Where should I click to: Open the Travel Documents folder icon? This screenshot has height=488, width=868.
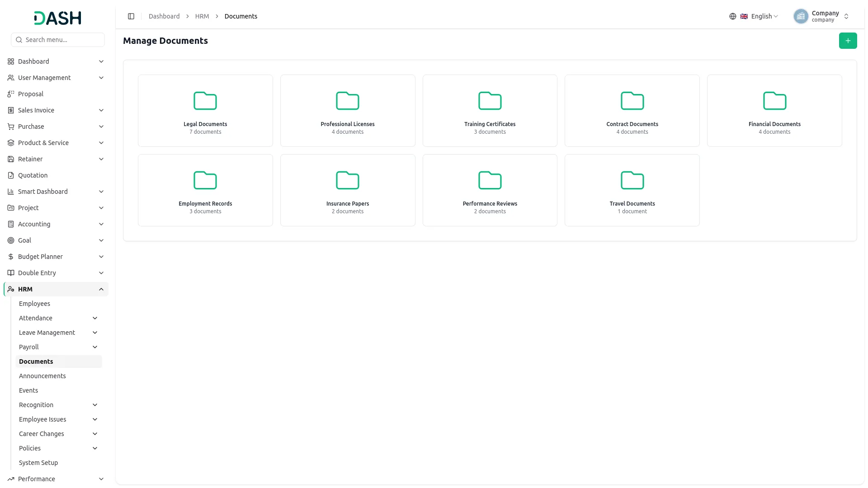(x=632, y=180)
